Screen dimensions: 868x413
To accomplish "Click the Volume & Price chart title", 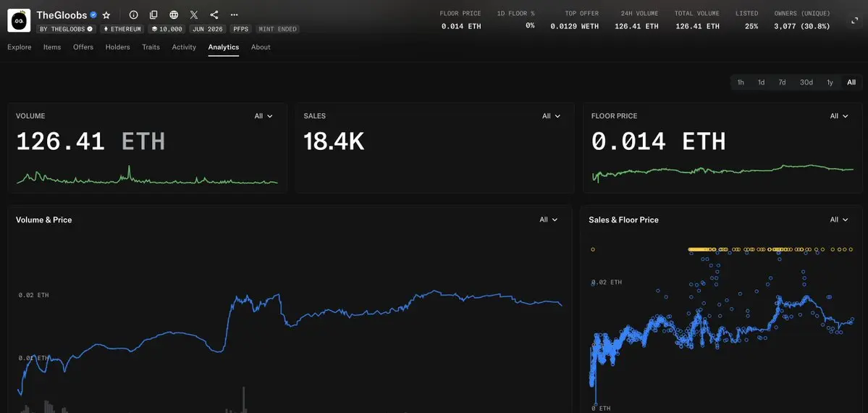I will point(43,220).
